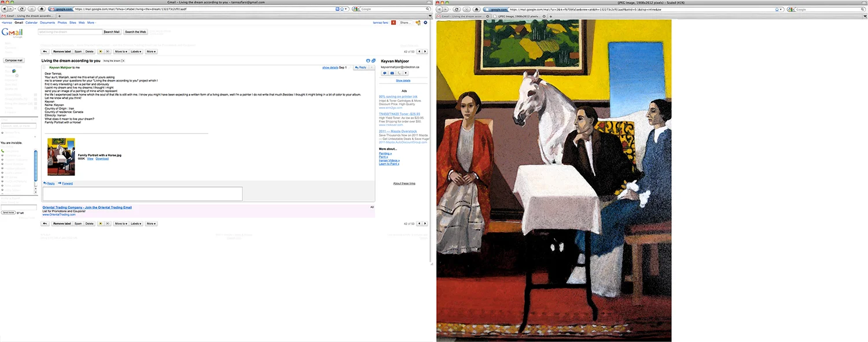Viewport: 868px width, 342px height.
Task: Click the 'About these links' link
Action: (404, 183)
